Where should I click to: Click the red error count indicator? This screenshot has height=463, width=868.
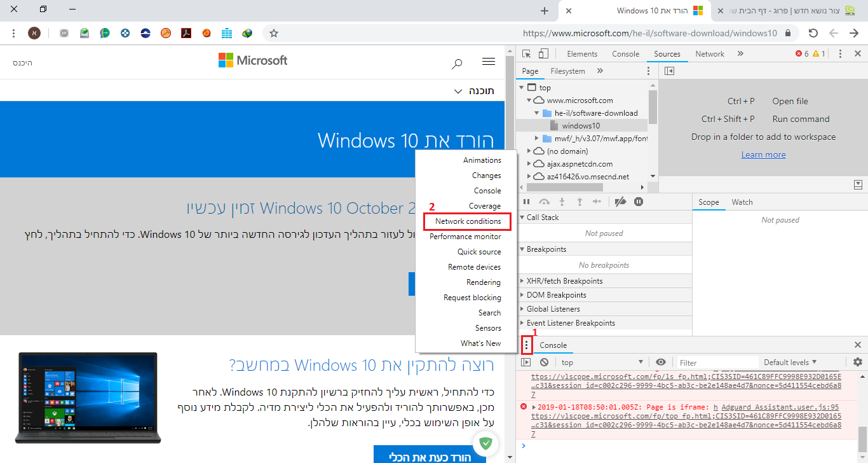tap(802, 54)
